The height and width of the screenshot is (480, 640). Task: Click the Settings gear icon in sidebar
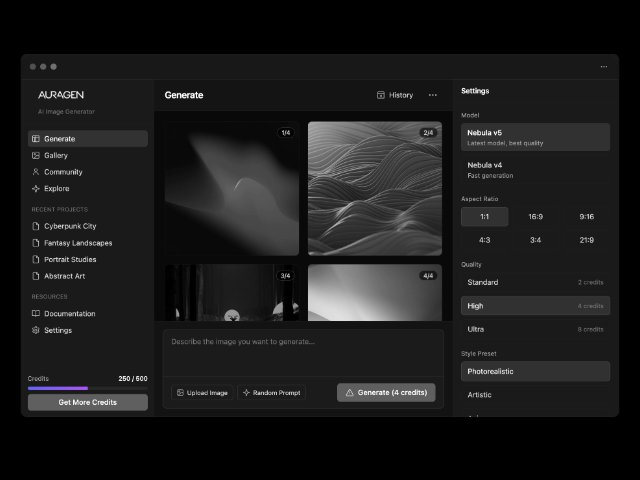pyautogui.click(x=36, y=330)
